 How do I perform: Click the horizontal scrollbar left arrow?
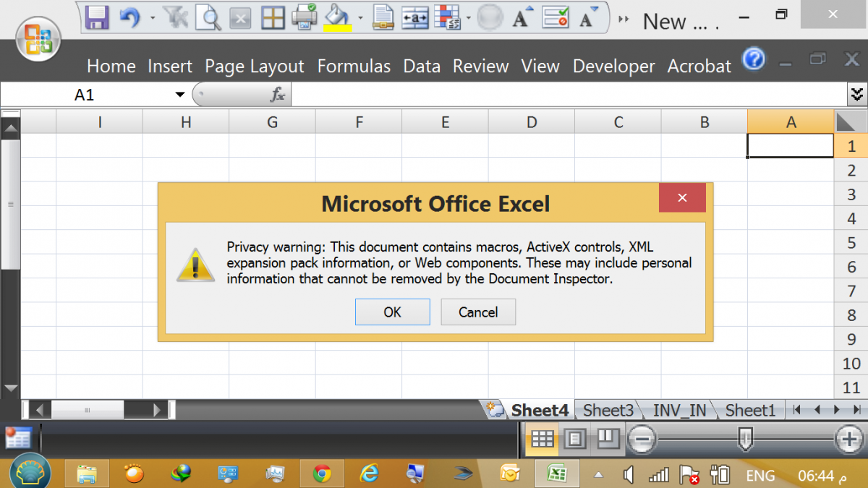[39, 410]
